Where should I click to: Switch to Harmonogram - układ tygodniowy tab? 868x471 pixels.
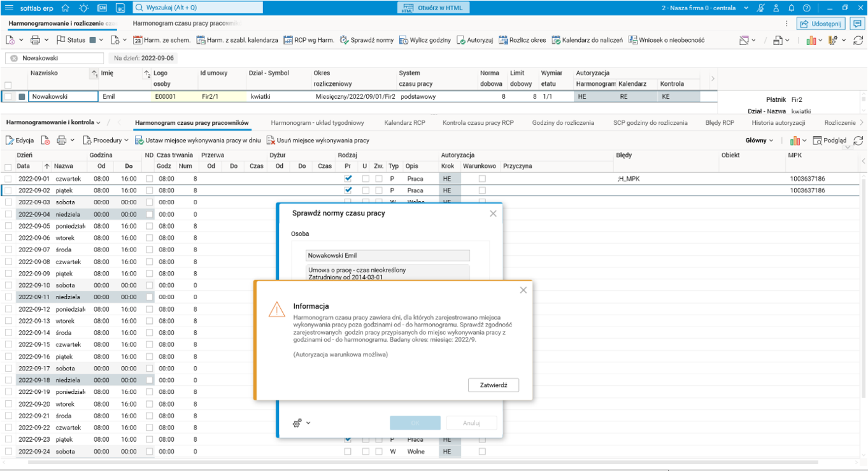317,122
